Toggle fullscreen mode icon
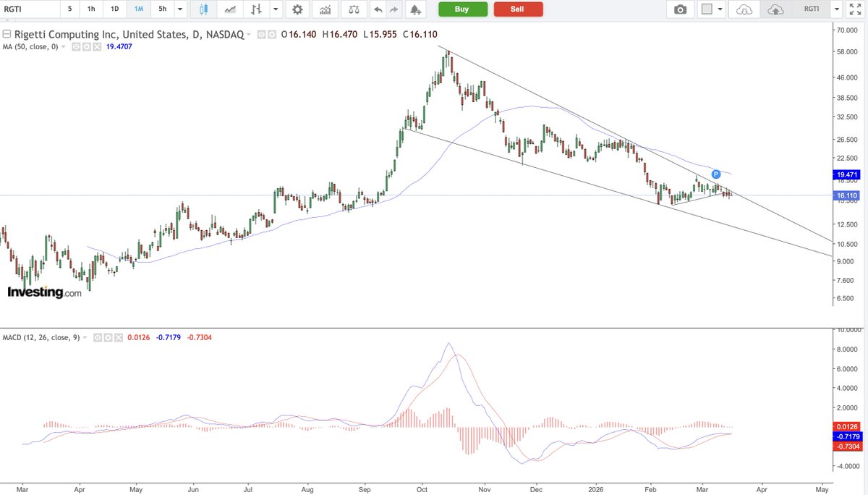 coord(856,9)
